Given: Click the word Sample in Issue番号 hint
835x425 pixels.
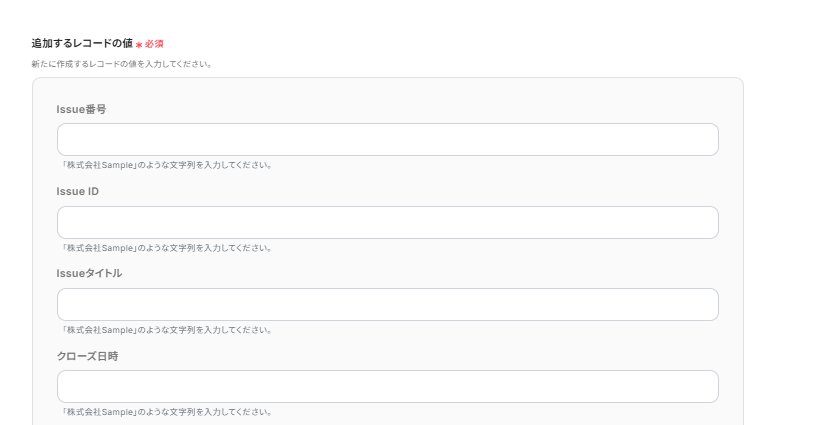Looking at the screenshot, I should pos(117,165).
